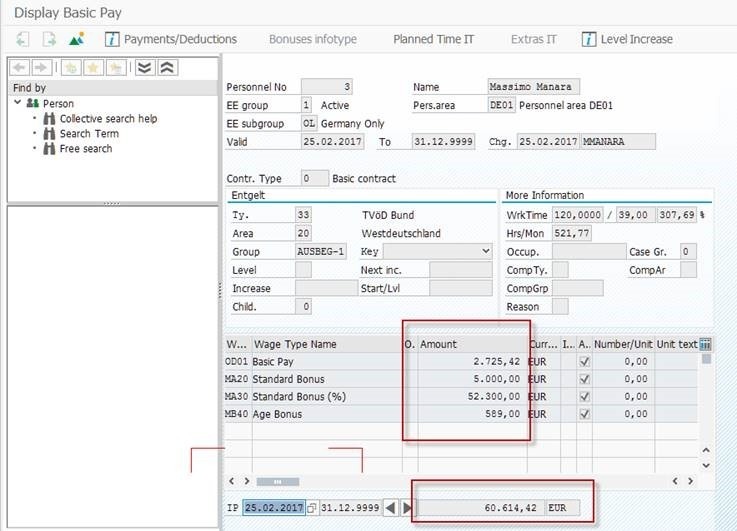This screenshot has width=737, height=531.
Task: Toggle checkbox in Standard Bonus (%) row
Action: tap(585, 397)
